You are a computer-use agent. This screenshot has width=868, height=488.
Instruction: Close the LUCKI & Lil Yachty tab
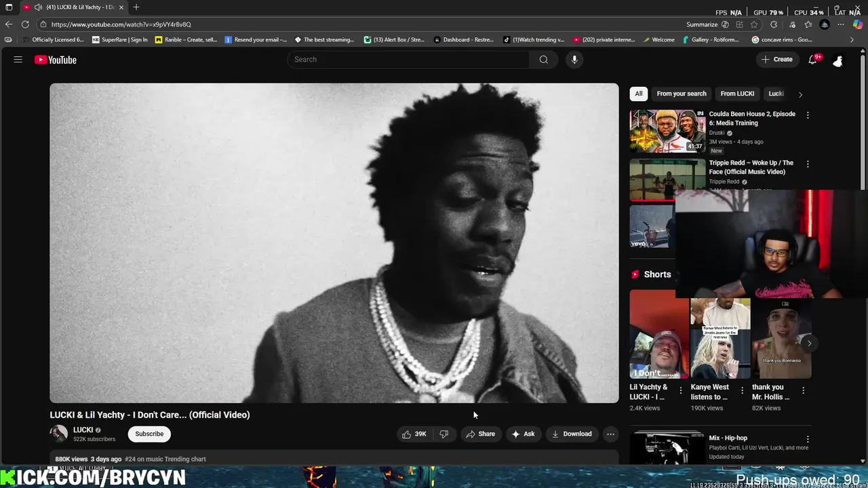[121, 7]
